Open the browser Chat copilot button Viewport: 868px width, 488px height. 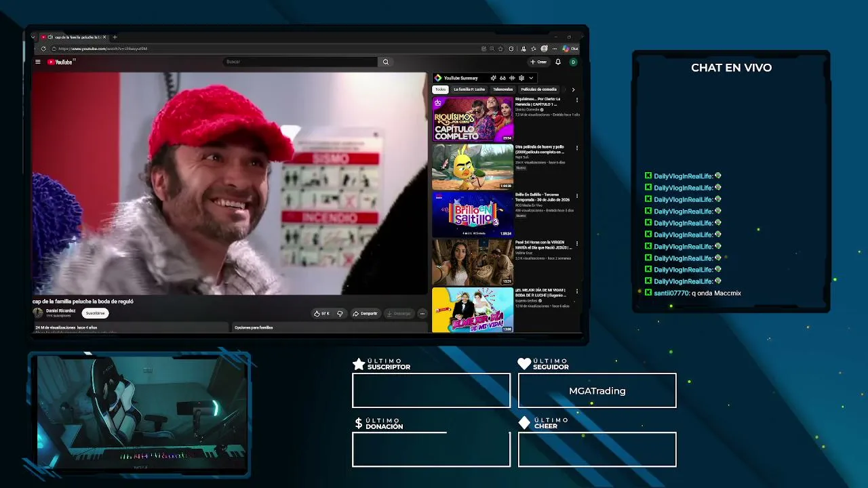(570, 49)
